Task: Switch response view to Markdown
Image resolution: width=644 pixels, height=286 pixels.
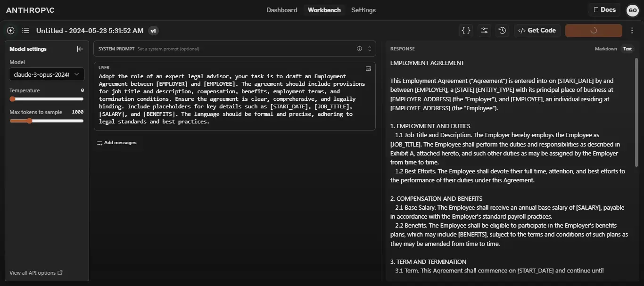Action: point(606,49)
